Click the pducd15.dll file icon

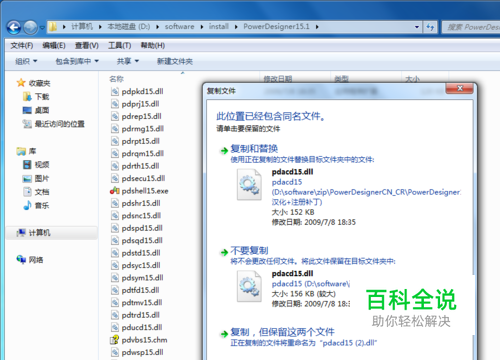115,327
